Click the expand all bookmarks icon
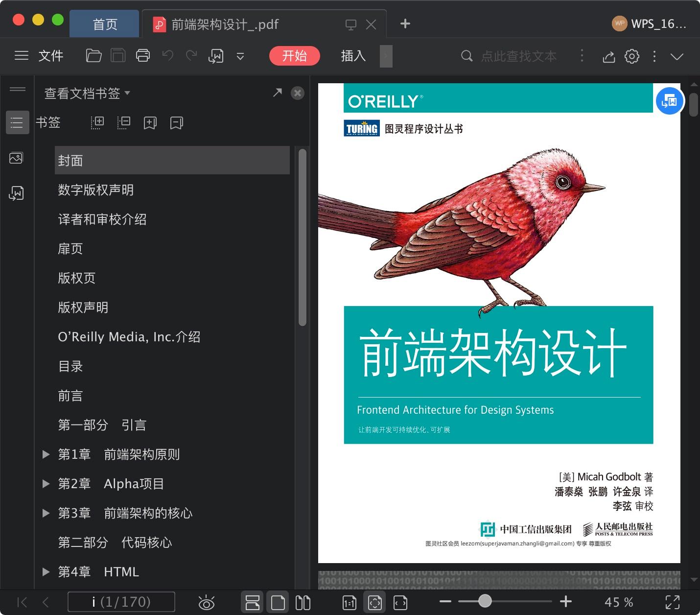The height and width of the screenshot is (615, 700). (x=97, y=122)
